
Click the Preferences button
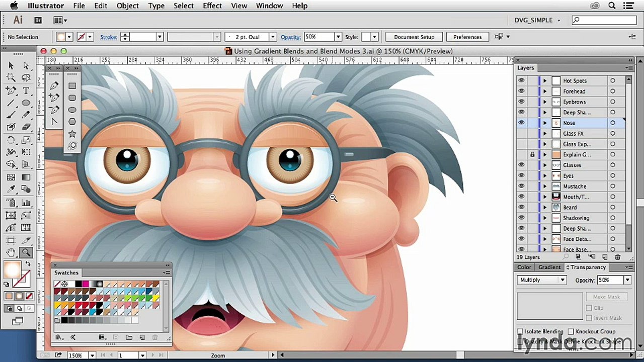pyautogui.click(x=467, y=37)
